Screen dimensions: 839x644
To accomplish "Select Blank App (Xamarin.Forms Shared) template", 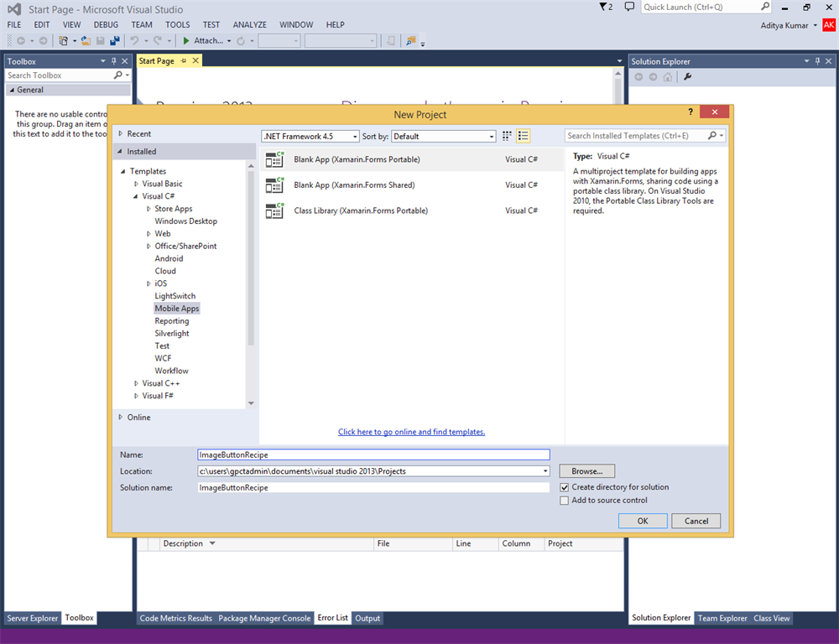I will click(x=411, y=185).
